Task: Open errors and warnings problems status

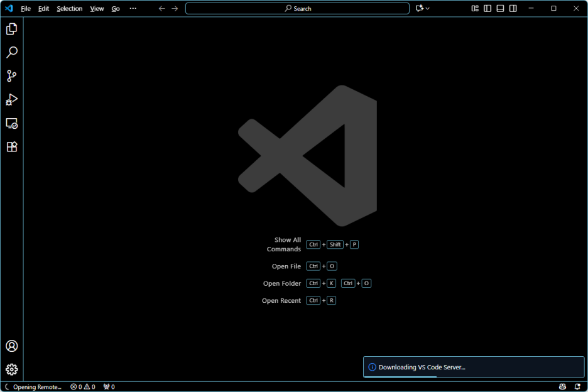Action: point(83,387)
